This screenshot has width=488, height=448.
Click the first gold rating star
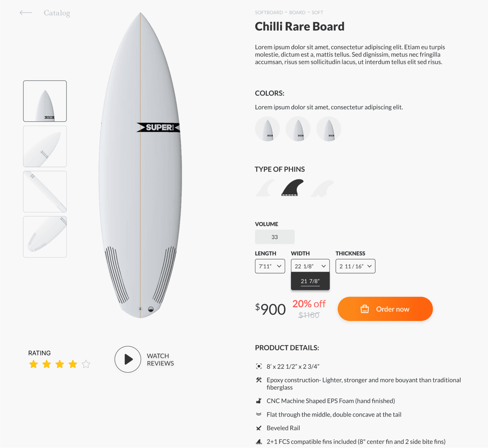pyautogui.click(x=34, y=364)
